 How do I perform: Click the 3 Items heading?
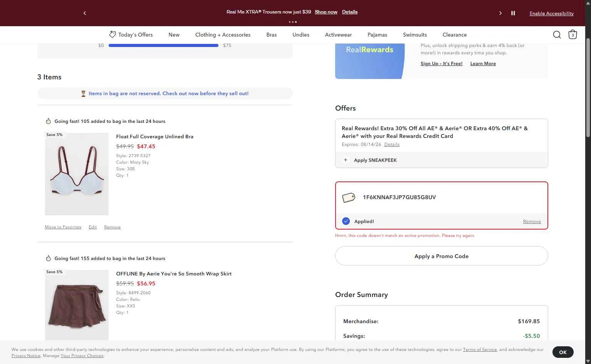[49, 77]
